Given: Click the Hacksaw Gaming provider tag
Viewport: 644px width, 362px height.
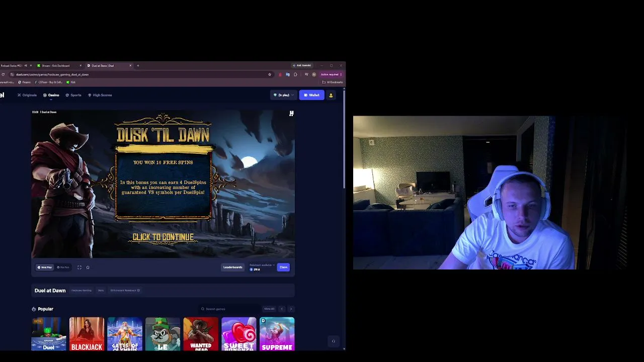Looking at the screenshot, I should (x=82, y=291).
